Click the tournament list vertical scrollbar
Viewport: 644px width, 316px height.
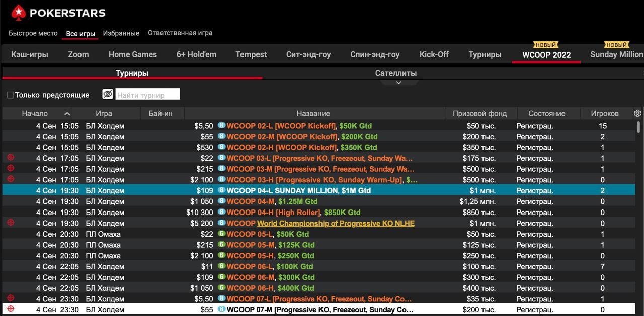click(x=638, y=126)
